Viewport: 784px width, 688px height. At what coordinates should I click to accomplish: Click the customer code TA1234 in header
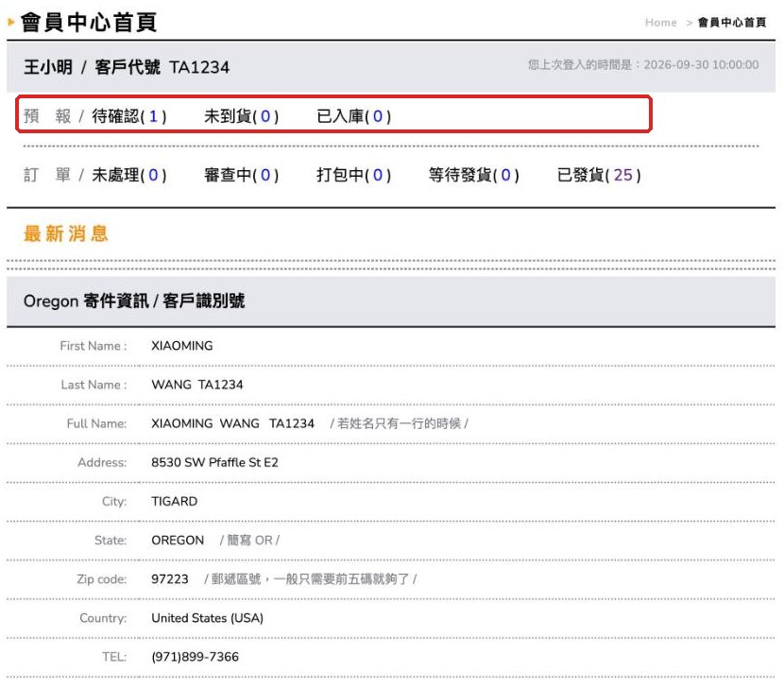[x=199, y=67]
